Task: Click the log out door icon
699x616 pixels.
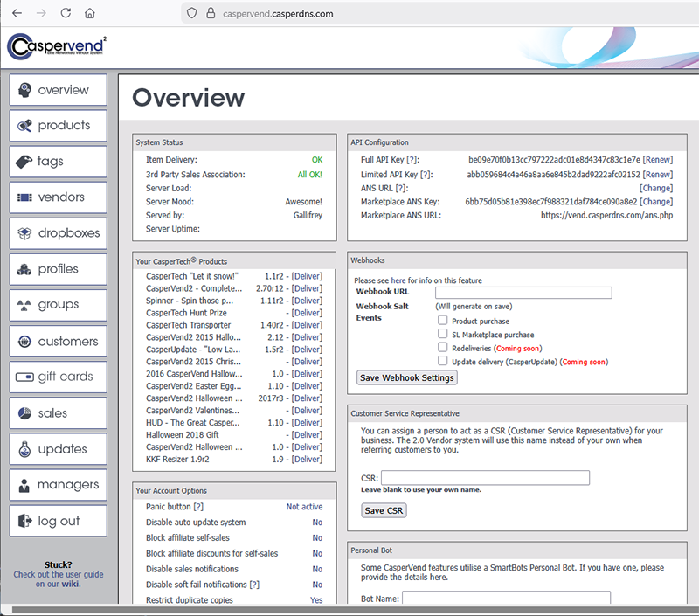Action: pos(24,521)
